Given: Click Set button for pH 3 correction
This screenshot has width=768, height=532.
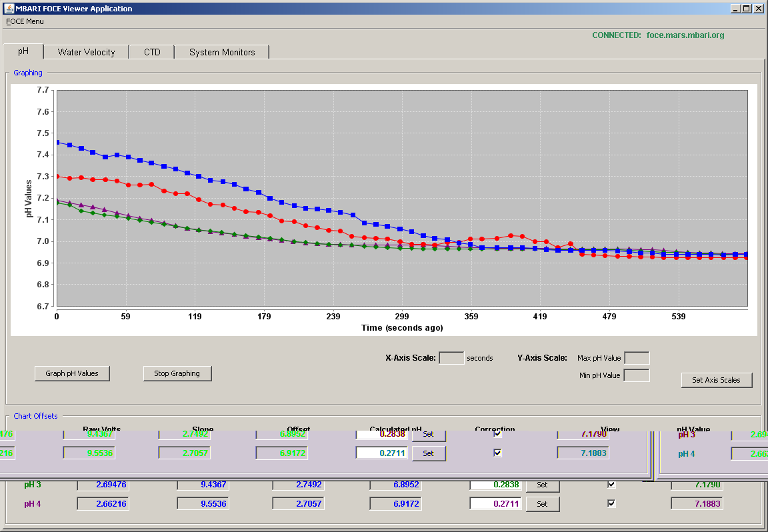Looking at the screenshot, I should point(542,485).
